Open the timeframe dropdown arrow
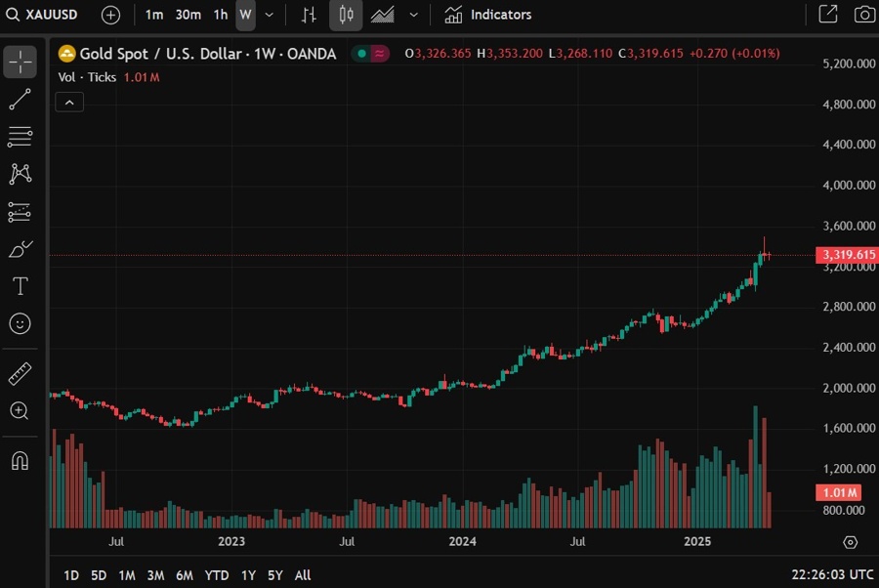The image size is (879, 588). 270,15
